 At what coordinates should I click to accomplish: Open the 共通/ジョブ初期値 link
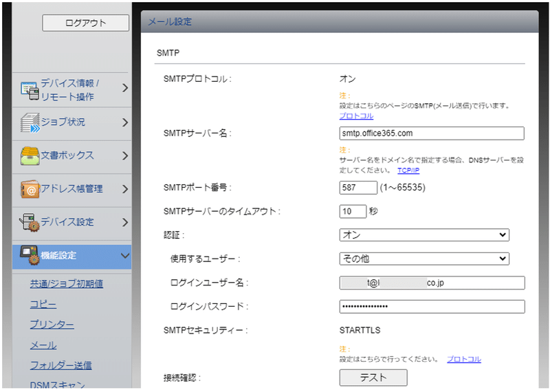coord(67,283)
